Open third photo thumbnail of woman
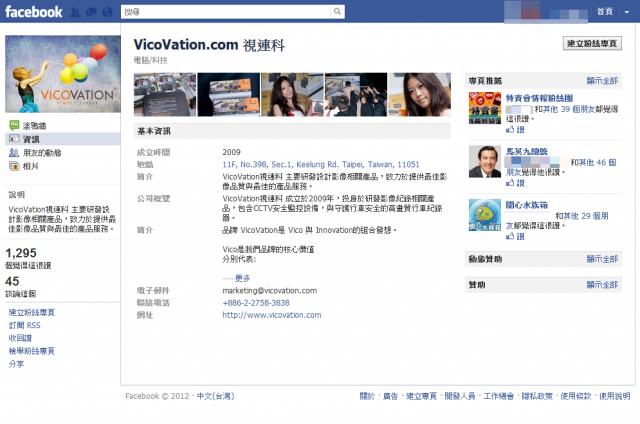Viewport: 640px width, 424px height. point(292,95)
